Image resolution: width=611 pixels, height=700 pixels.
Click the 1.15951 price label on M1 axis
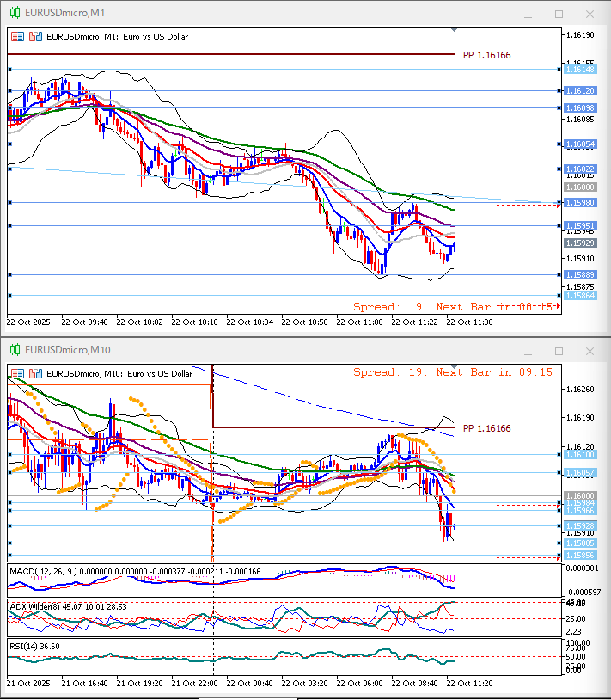pyautogui.click(x=580, y=226)
